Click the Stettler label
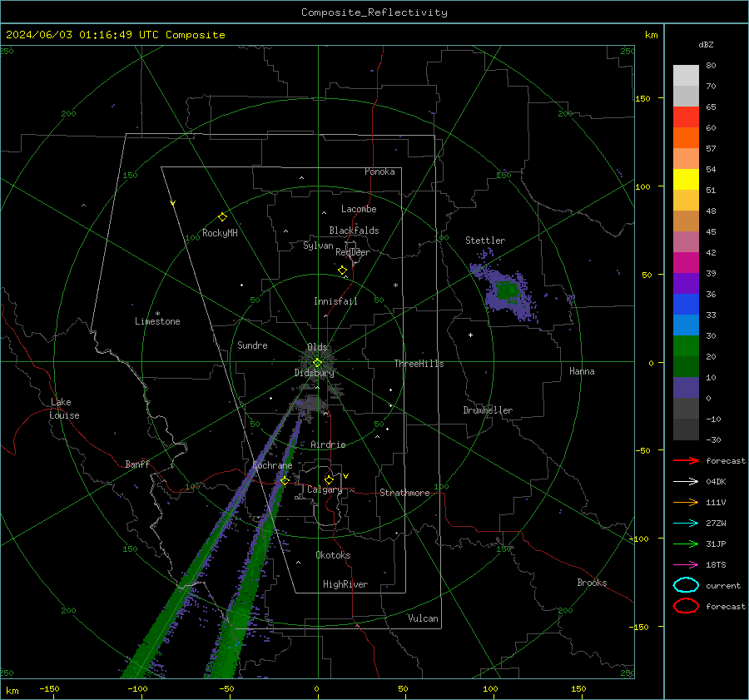The width and height of the screenshot is (749, 700). pos(485,241)
